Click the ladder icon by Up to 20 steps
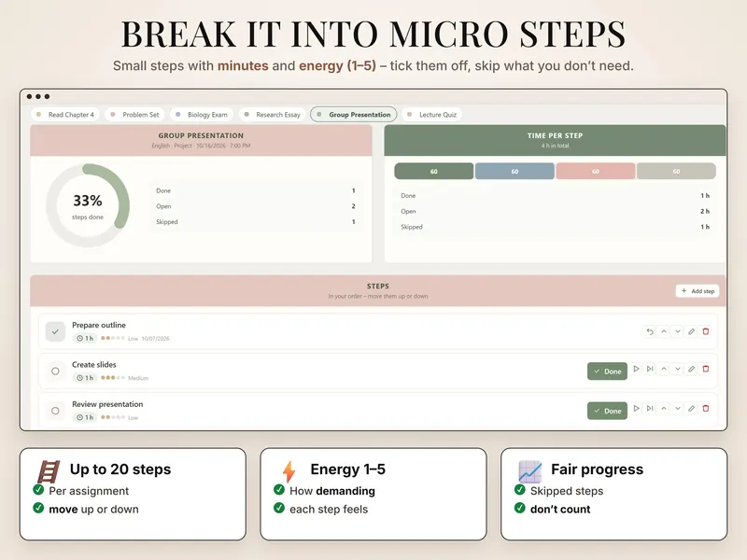 49,472
